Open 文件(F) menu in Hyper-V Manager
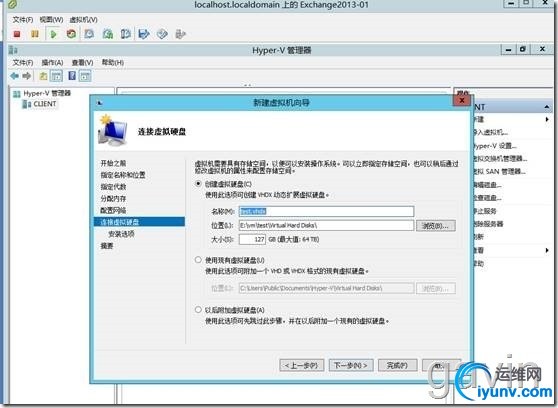Viewport: 558px width, 408px height. coord(23,63)
